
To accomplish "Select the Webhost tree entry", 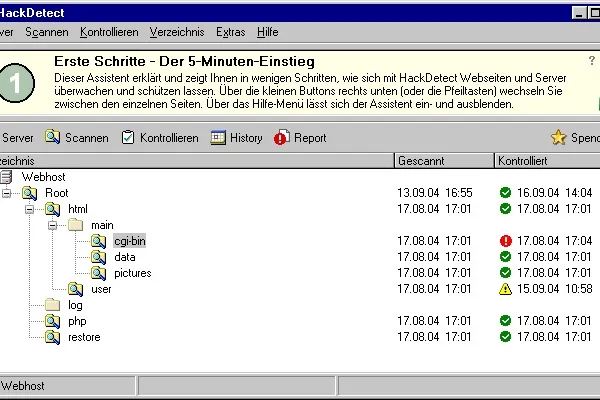I will pyautogui.click(x=44, y=177).
